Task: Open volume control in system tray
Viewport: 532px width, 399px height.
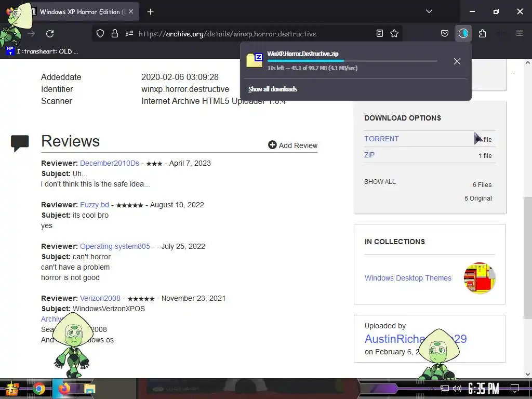Action: coord(457,389)
